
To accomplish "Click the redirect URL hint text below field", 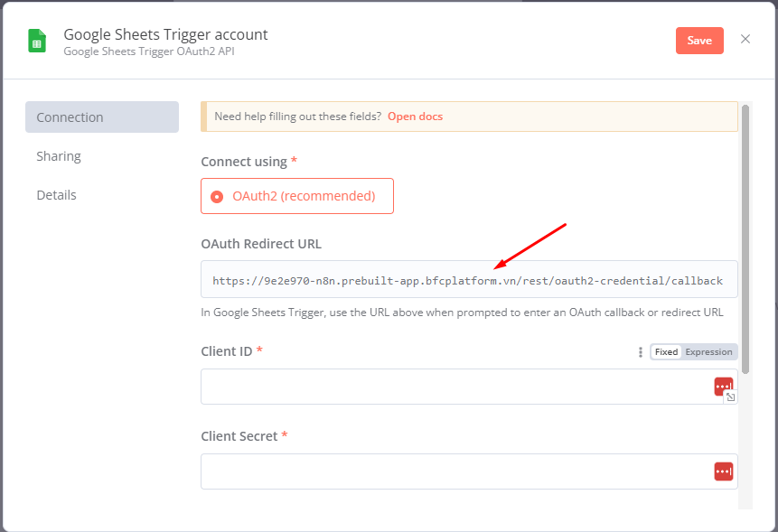I will click(x=462, y=313).
